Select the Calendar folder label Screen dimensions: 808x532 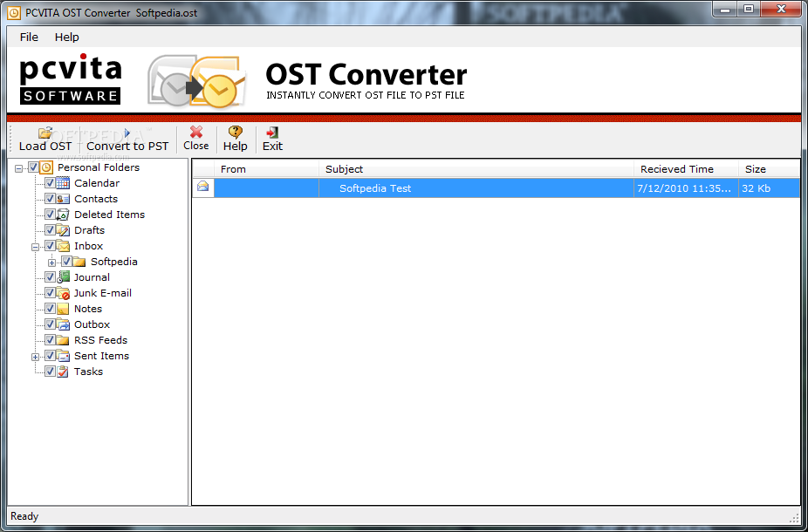point(97,183)
